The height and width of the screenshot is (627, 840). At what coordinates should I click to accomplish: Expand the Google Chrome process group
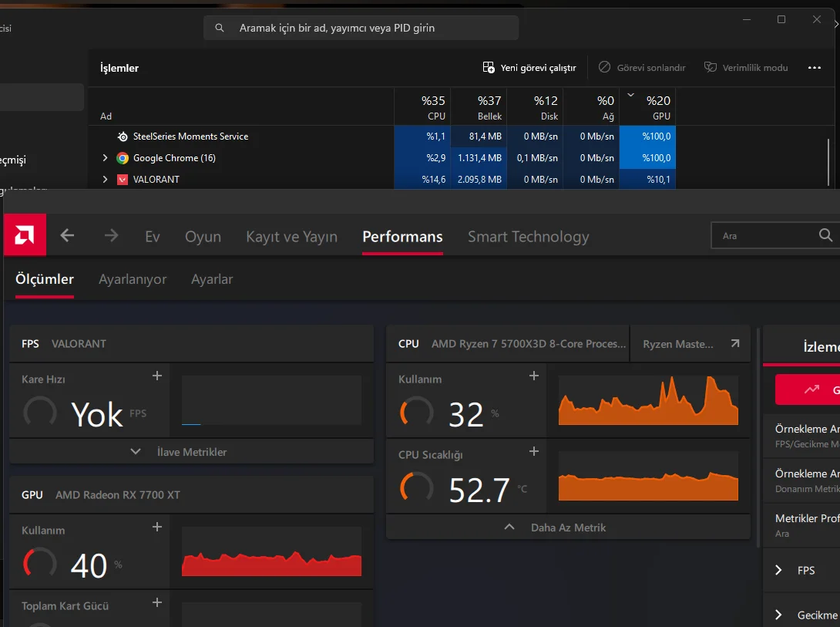click(x=106, y=158)
